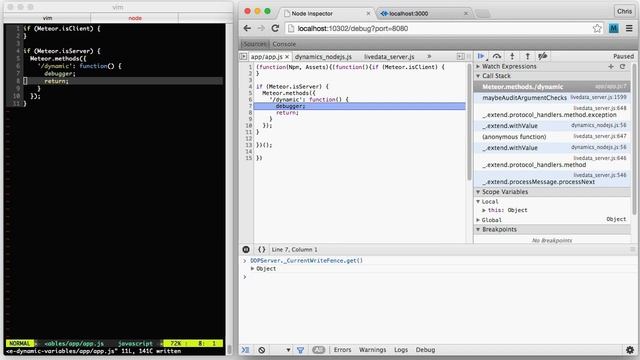Click the source editor vertical scrollbar
The height and width of the screenshot is (360, 640).
(469, 122)
